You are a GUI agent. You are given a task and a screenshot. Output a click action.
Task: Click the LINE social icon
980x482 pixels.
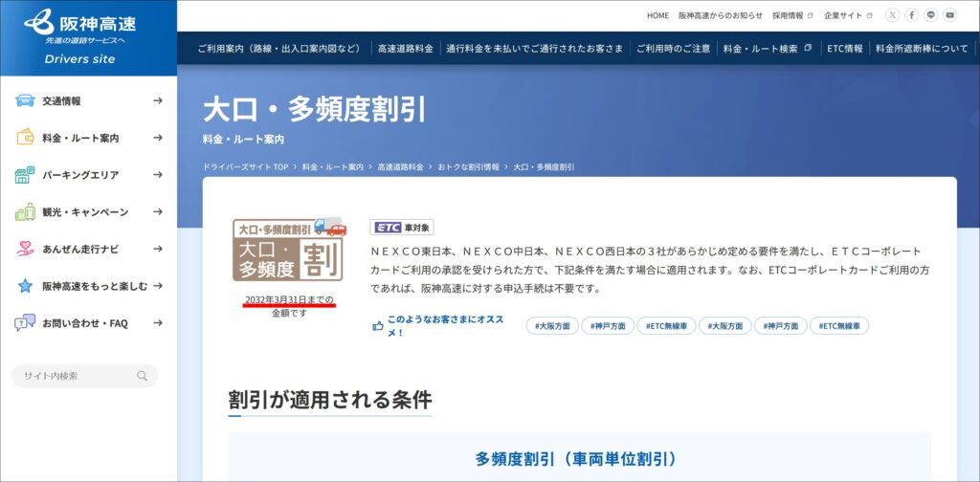(x=930, y=15)
